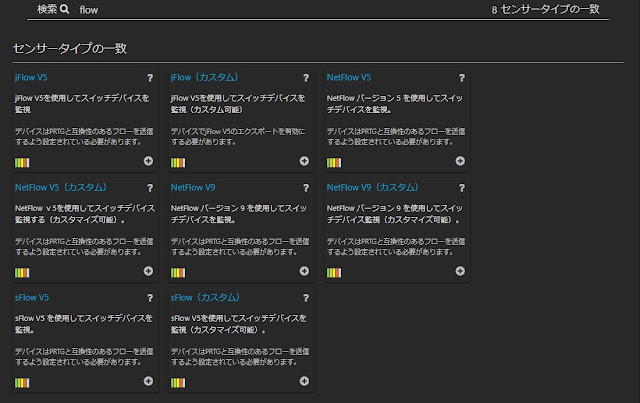Open help for NetFlow V9（カスタム） sensor
Viewport: 640px width, 403px height.
coord(462,188)
